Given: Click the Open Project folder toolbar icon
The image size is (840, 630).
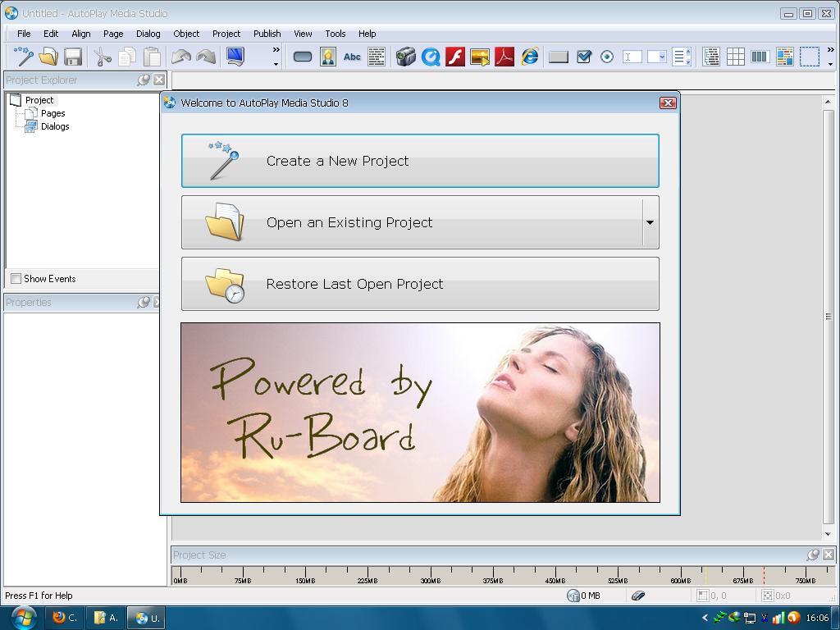Looking at the screenshot, I should coord(48,57).
